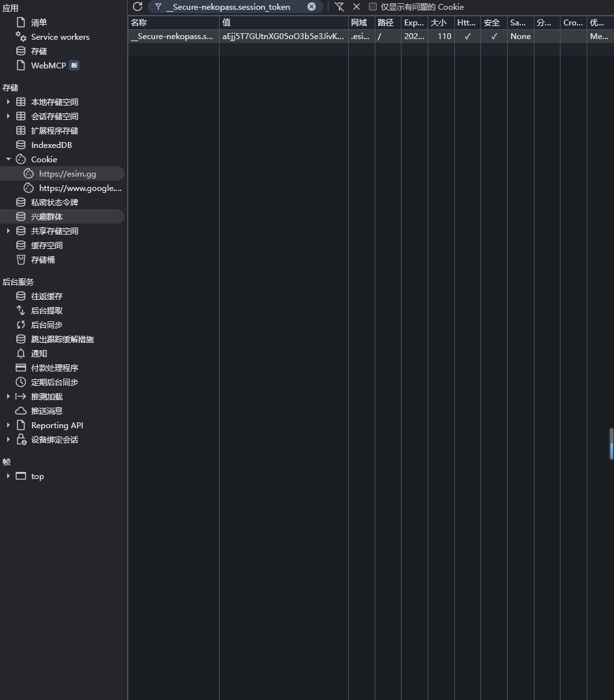Click the bucket icon for 存储桶
This screenshot has width=614, height=700.
point(21,259)
